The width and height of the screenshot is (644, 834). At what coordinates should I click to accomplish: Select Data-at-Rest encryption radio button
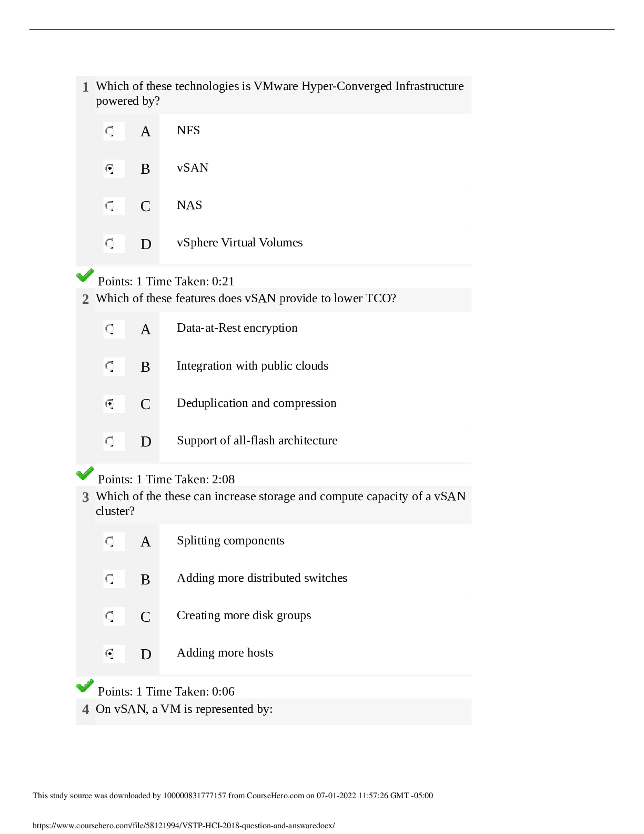point(109,329)
